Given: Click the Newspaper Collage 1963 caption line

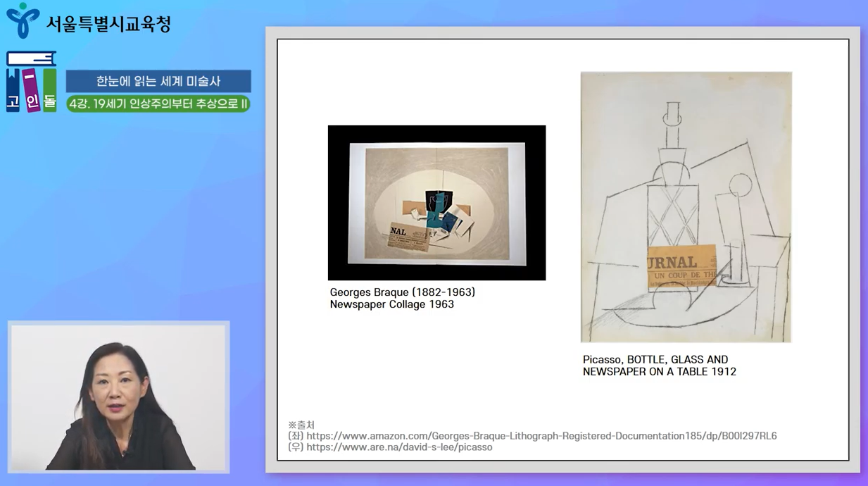Looking at the screenshot, I should [x=392, y=304].
